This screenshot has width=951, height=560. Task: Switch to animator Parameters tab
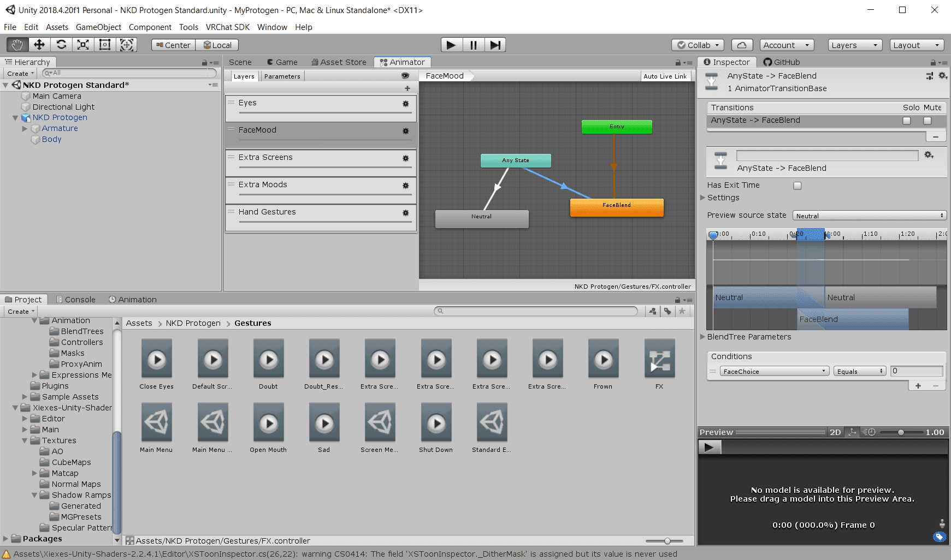click(282, 76)
